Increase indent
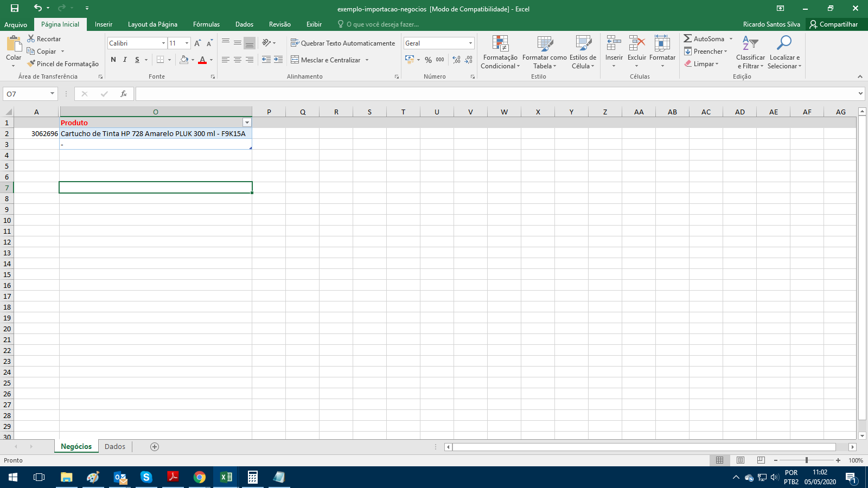 coord(278,60)
